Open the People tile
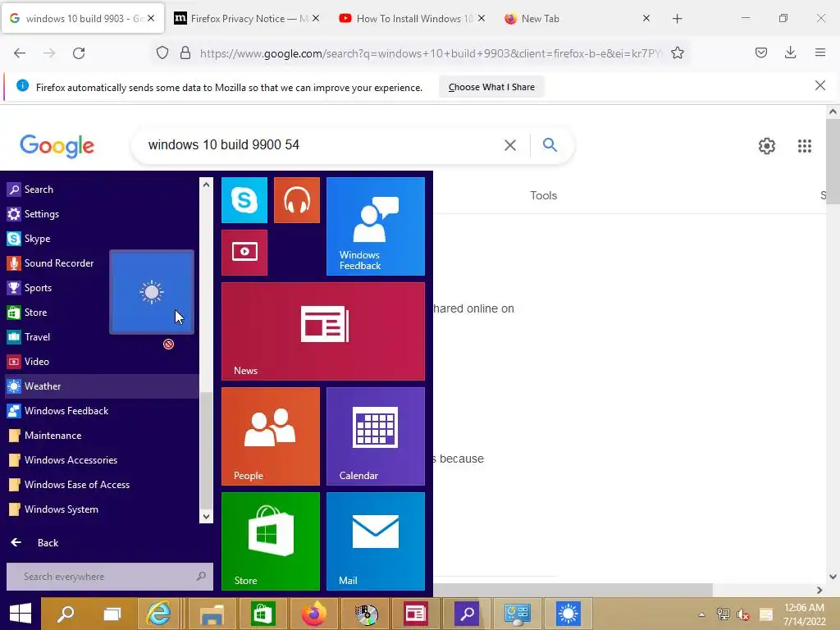 point(271,436)
